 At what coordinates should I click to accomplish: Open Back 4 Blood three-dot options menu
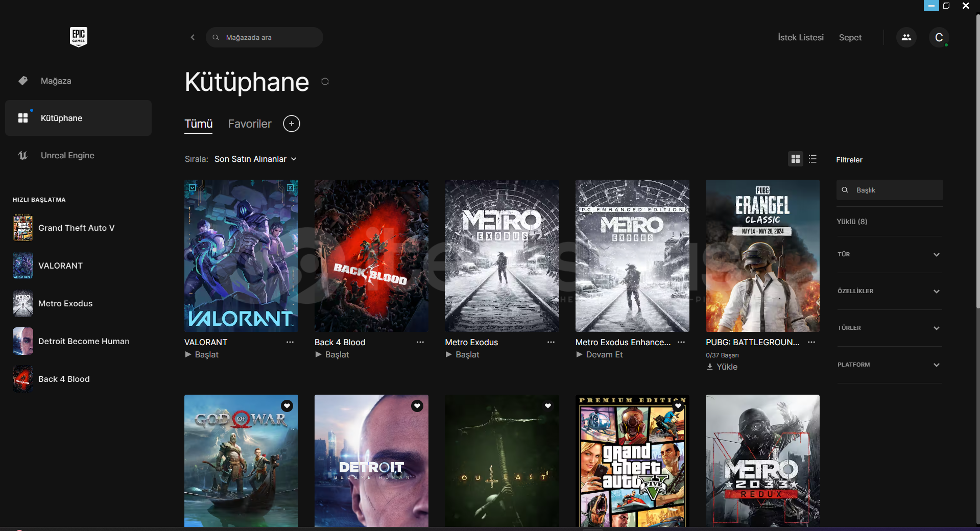pyautogui.click(x=420, y=342)
